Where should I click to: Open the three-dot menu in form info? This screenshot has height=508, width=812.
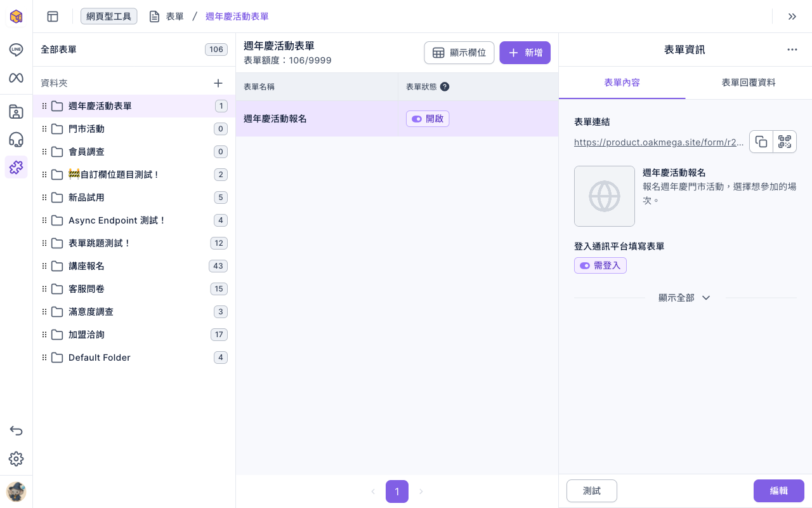pos(792,50)
